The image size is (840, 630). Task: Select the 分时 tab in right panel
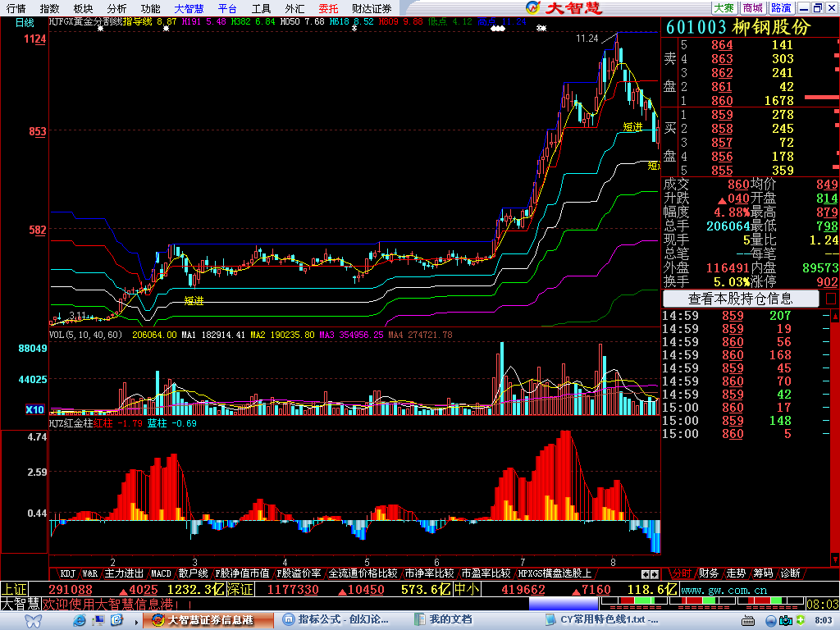click(682, 573)
